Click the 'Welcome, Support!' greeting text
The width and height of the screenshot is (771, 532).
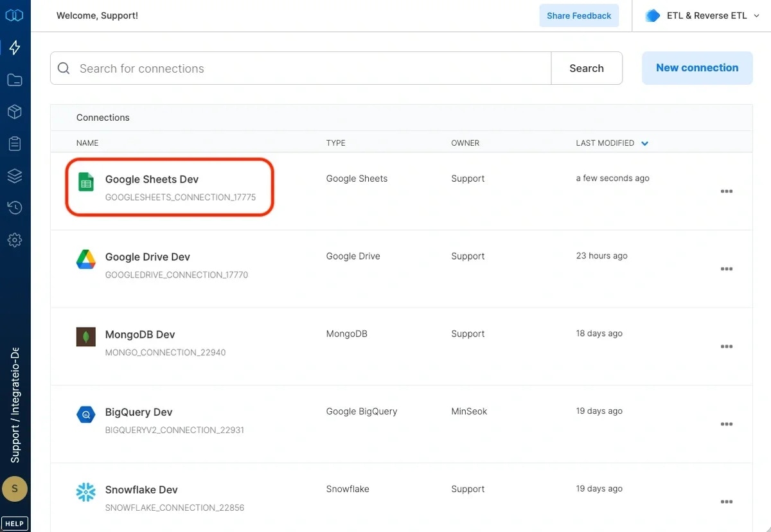click(97, 15)
